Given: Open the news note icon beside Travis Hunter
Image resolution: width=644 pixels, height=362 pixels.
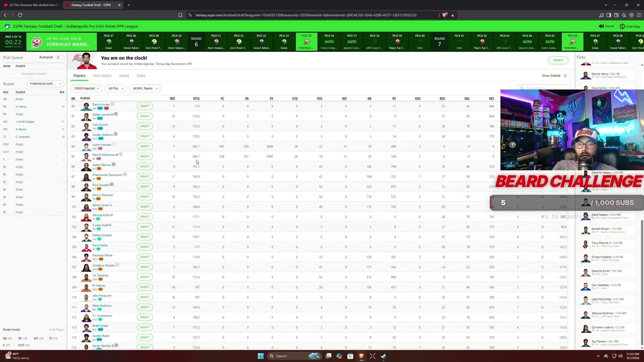Looking at the screenshot, I should point(112,104).
